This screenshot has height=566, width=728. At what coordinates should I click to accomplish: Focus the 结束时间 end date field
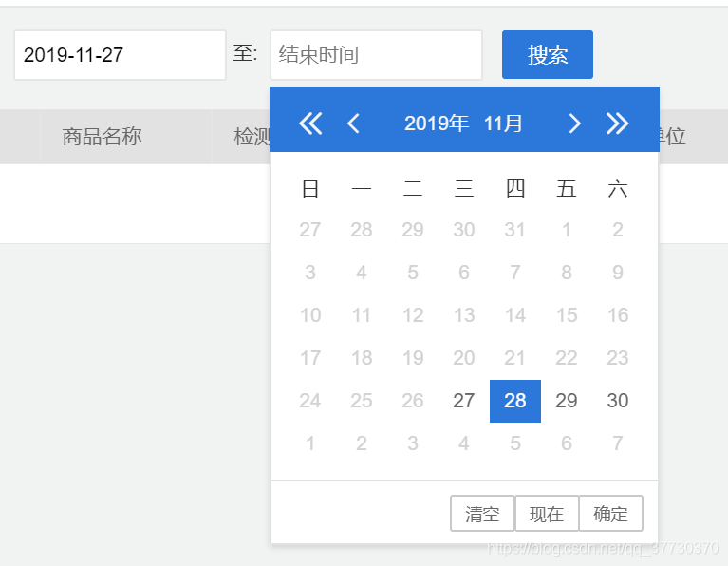pyautogui.click(x=376, y=55)
